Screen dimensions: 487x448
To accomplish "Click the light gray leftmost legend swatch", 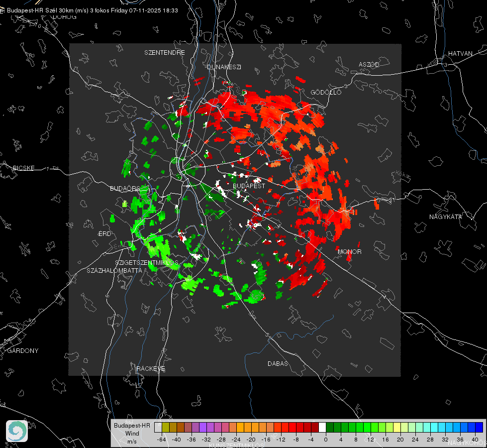I will [x=158, y=428].
